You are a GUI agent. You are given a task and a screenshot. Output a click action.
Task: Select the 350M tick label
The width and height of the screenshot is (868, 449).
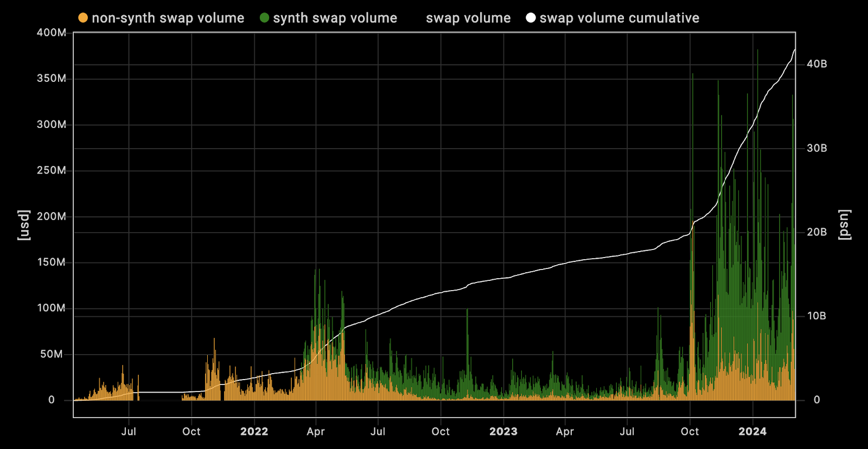[51, 79]
